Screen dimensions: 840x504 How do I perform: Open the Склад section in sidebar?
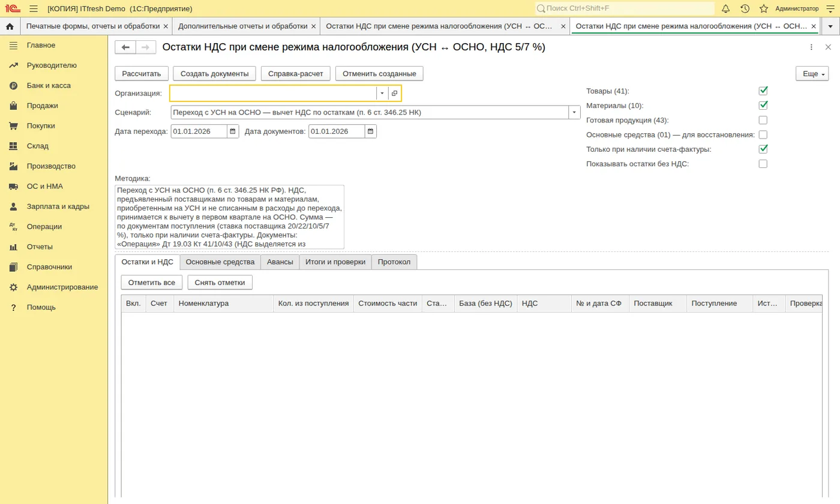(38, 146)
